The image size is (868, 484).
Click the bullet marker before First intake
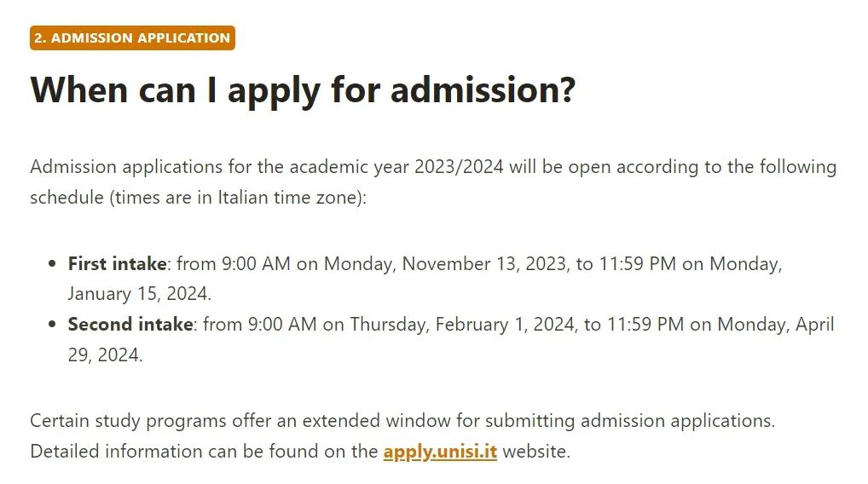[52, 264]
